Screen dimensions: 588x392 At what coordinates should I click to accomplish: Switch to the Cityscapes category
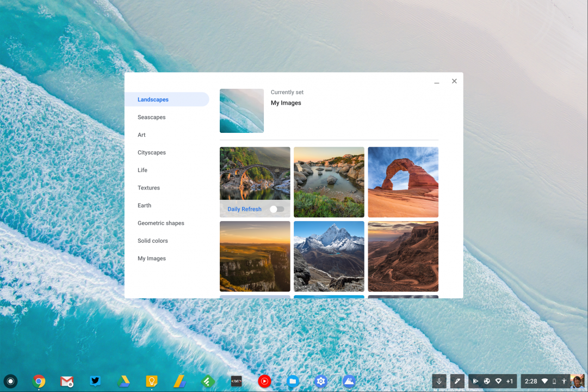point(152,152)
